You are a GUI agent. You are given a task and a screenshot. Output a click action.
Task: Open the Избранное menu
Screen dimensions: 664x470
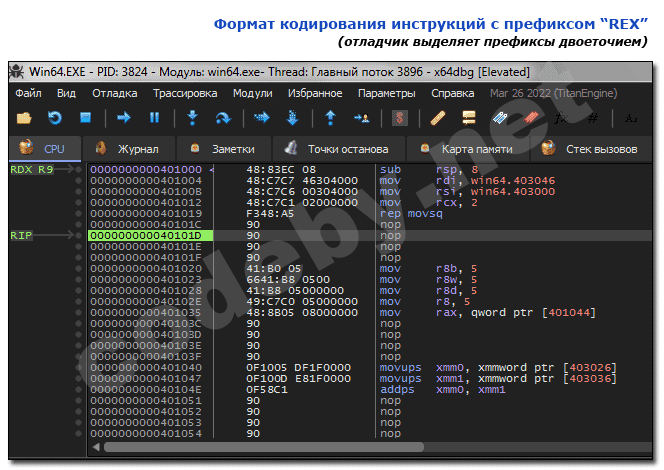(315, 93)
